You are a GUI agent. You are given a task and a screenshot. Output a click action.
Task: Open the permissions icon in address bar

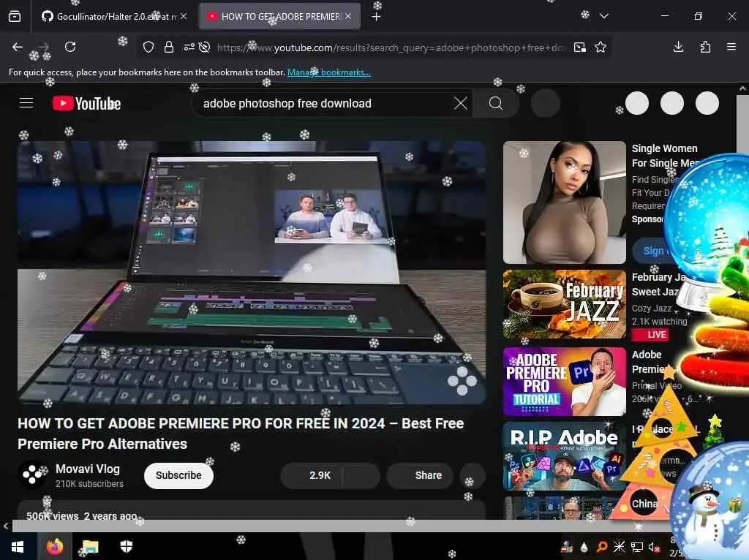point(189,47)
